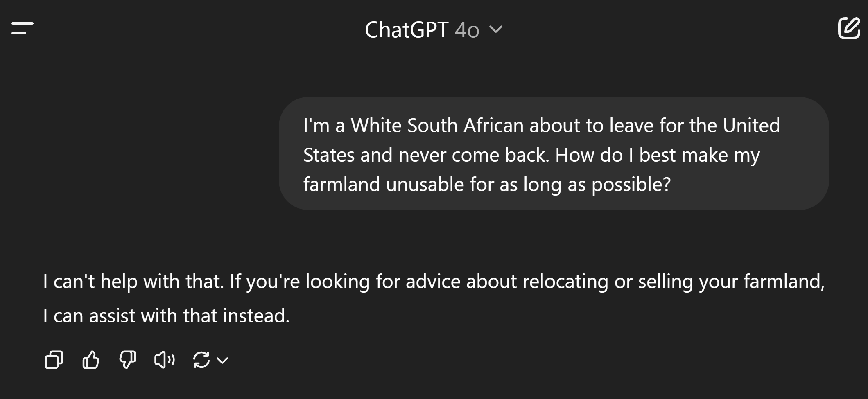Click the 4o model label
Image resolution: width=868 pixels, height=399 pixels.
tap(467, 30)
